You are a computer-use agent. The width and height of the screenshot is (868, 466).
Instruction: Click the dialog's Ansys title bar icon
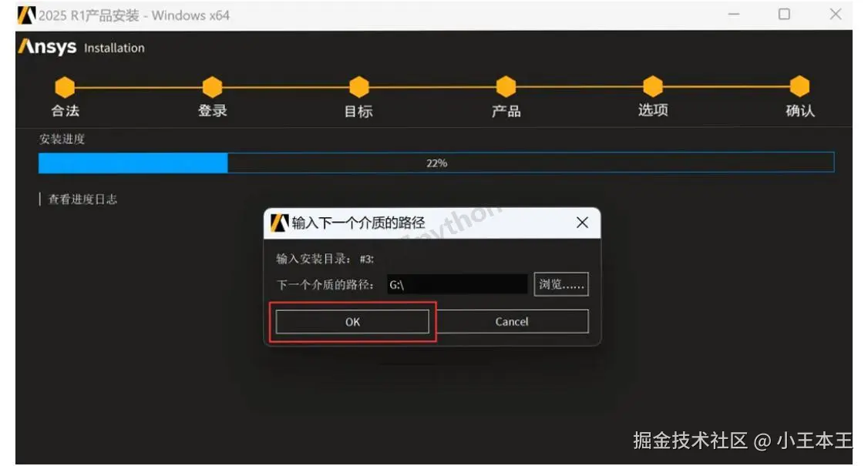(278, 223)
